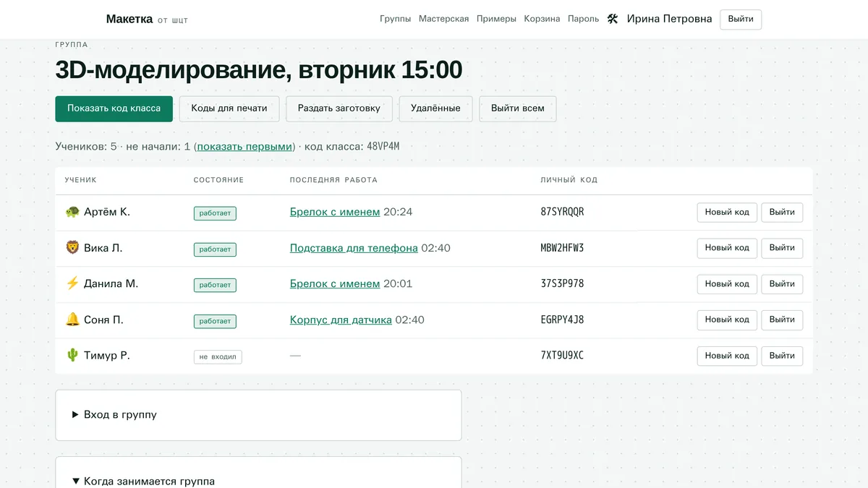Follow the "показать первыми" link
The image size is (868, 488).
(x=244, y=146)
